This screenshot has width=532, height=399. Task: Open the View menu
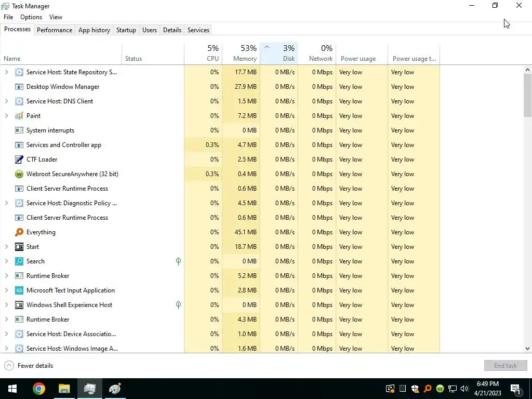[x=56, y=17]
